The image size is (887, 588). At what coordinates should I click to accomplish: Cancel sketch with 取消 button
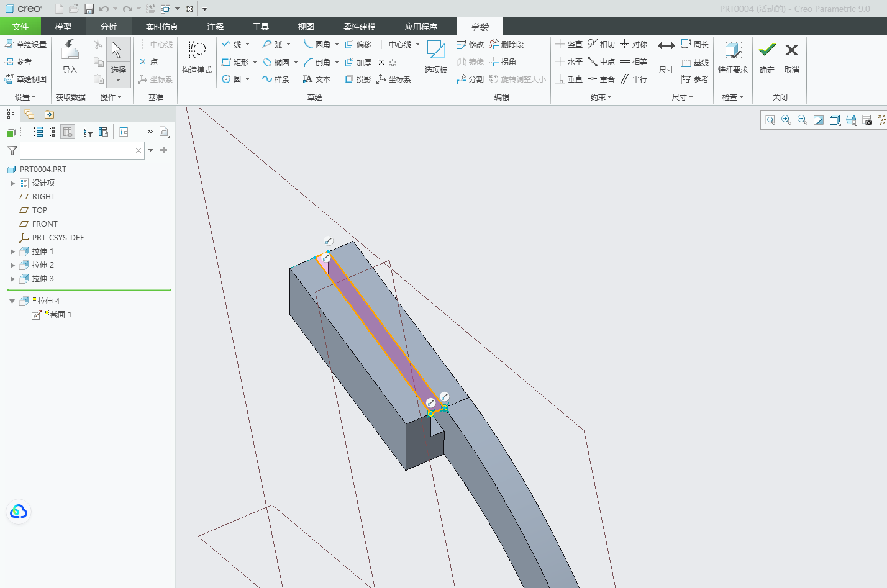[791, 57]
